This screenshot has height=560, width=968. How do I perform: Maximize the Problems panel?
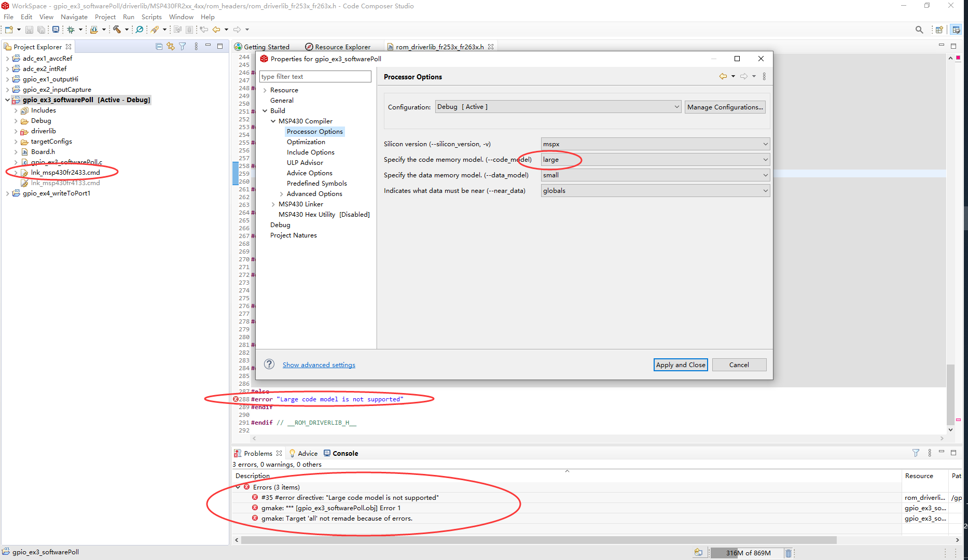953,453
